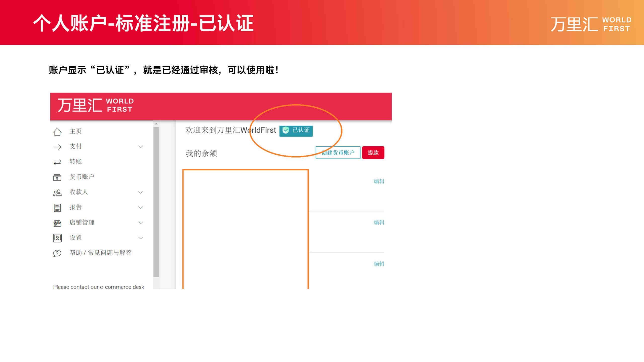Viewport: 644px width, 362px height.
Task: Click the 创建货币账户 button
Action: (338, 153)
